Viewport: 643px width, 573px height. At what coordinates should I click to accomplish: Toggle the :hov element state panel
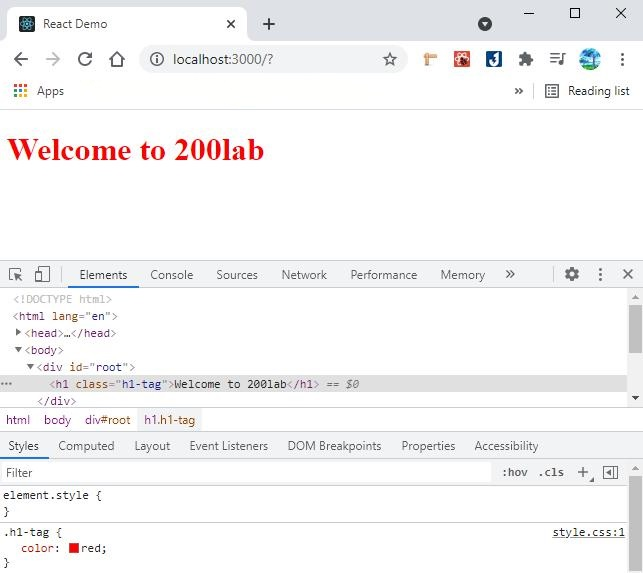coord(515,473)
